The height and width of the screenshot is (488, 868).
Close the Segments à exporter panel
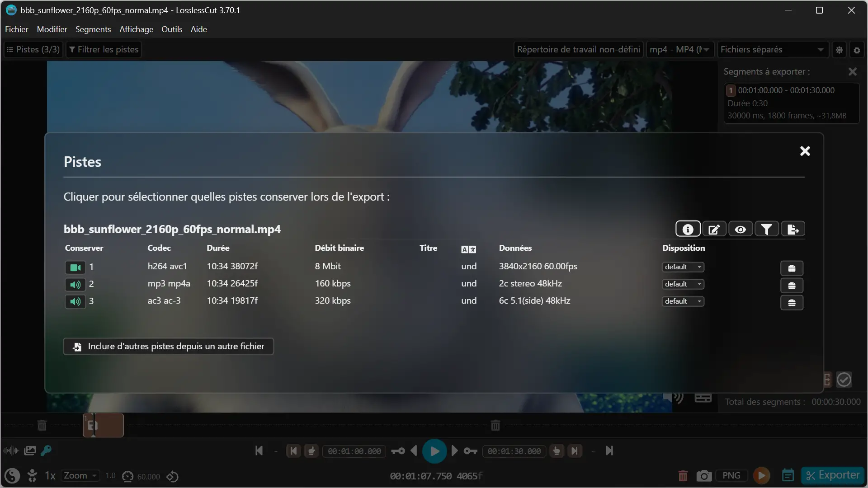[x=853, y=72]
